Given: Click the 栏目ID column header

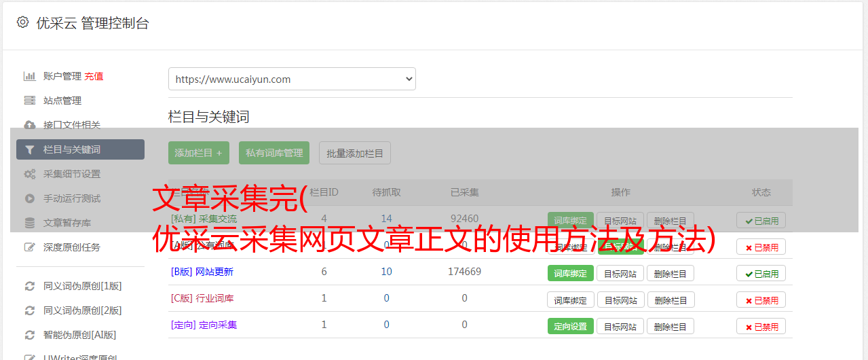Looking at the screenshot, I should coord(324,192).
